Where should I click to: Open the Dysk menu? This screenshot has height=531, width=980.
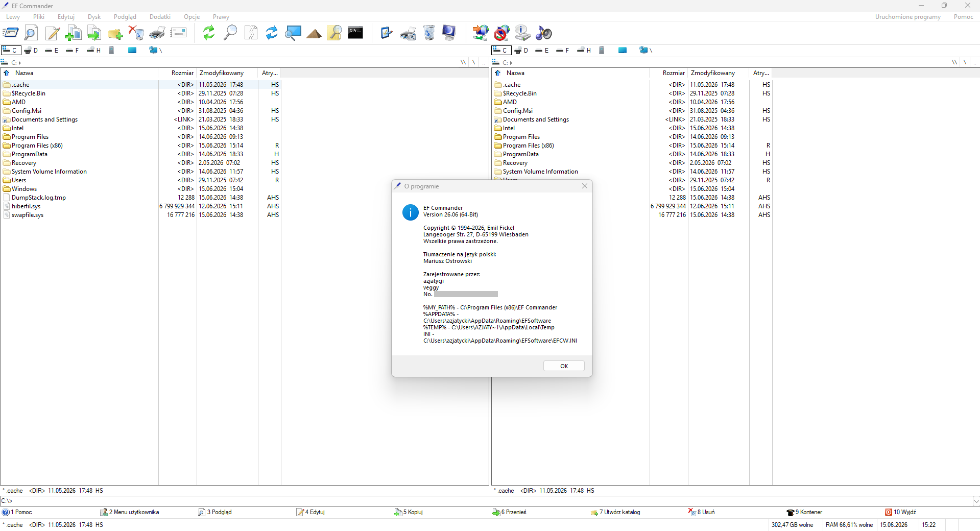pyautogui.click(x=94, y=17)
